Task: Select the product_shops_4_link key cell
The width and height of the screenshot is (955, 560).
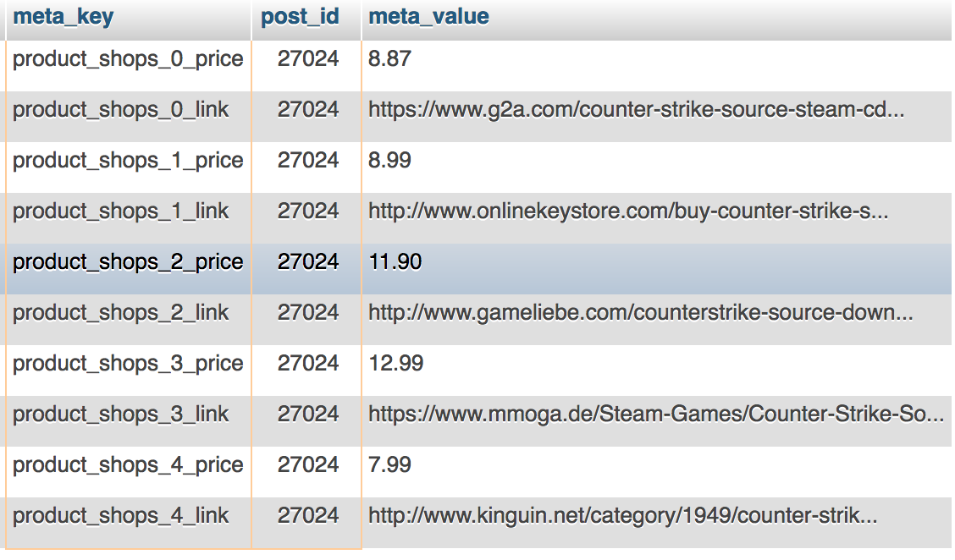Action: (x=129, y=522)
